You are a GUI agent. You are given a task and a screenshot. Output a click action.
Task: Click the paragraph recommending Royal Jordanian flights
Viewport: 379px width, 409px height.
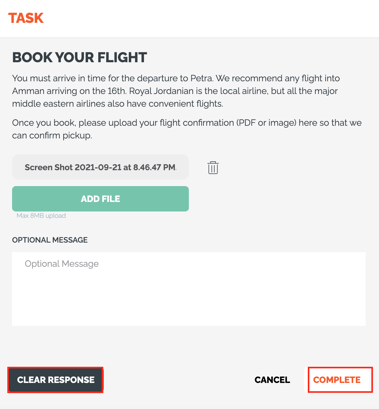[176, 91]
